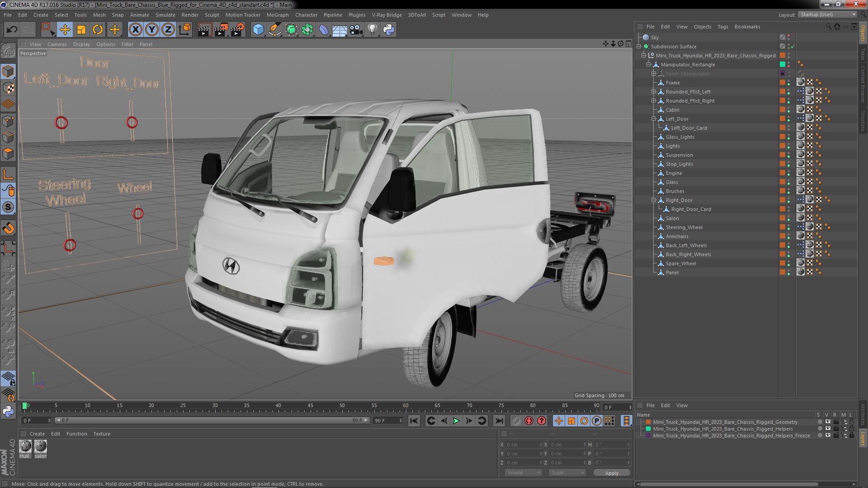Select the Engine object in tree
Viewport: 868px width, 488px height.
click(674, 173)
